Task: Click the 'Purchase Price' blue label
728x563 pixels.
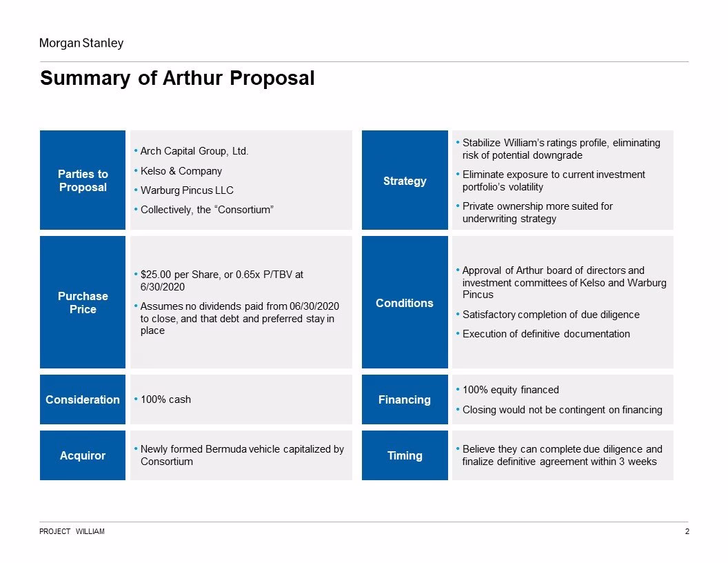Action: click(x=83, y=302)
